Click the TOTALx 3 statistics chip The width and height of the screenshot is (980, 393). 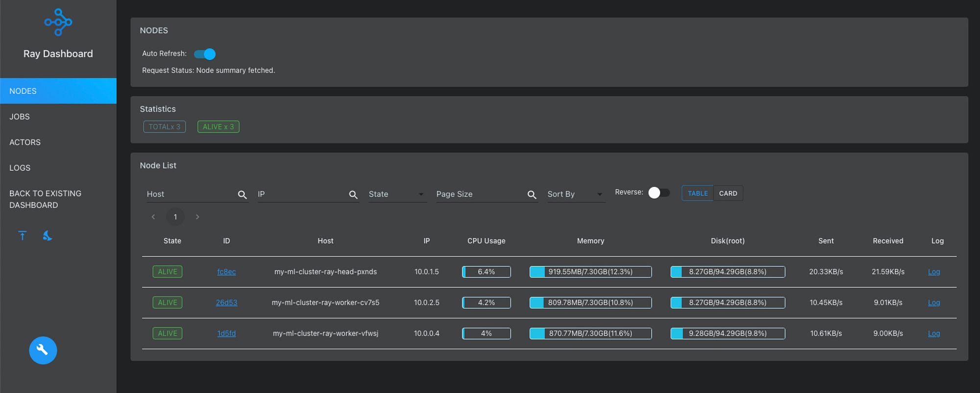(165, 127)
